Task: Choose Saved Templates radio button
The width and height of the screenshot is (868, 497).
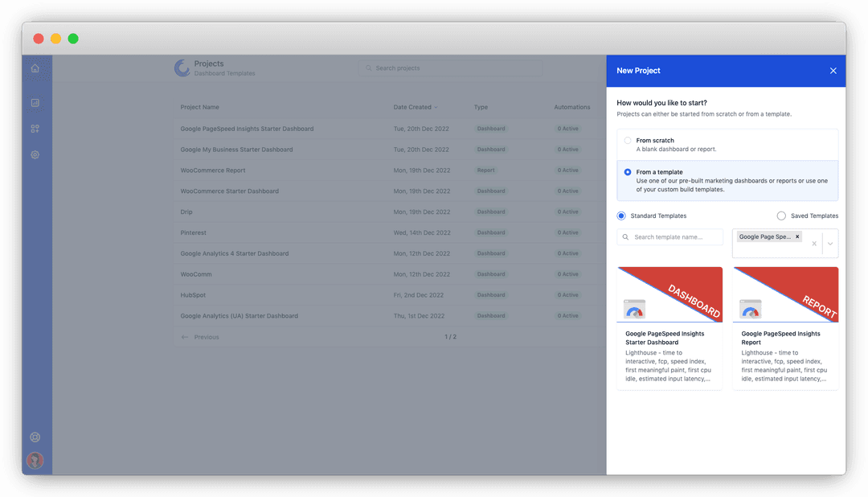Action: click(781, 216)
